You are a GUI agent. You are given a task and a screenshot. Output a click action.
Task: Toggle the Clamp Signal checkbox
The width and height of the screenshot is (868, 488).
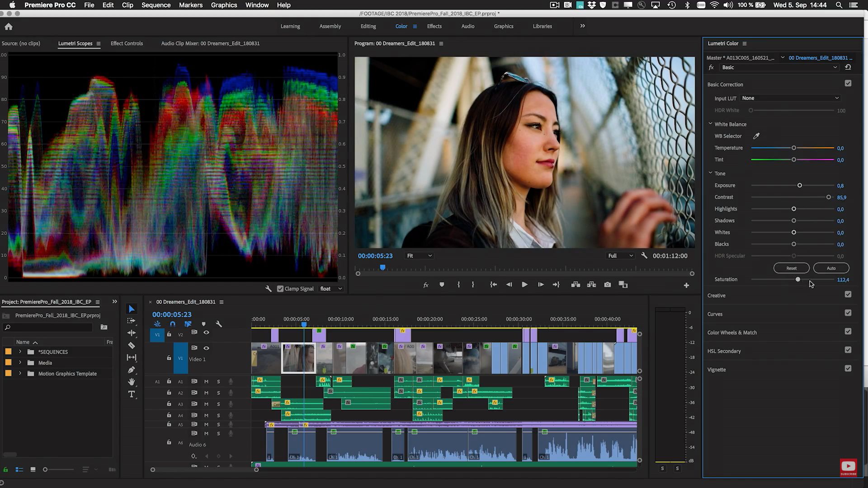[280, 289]
